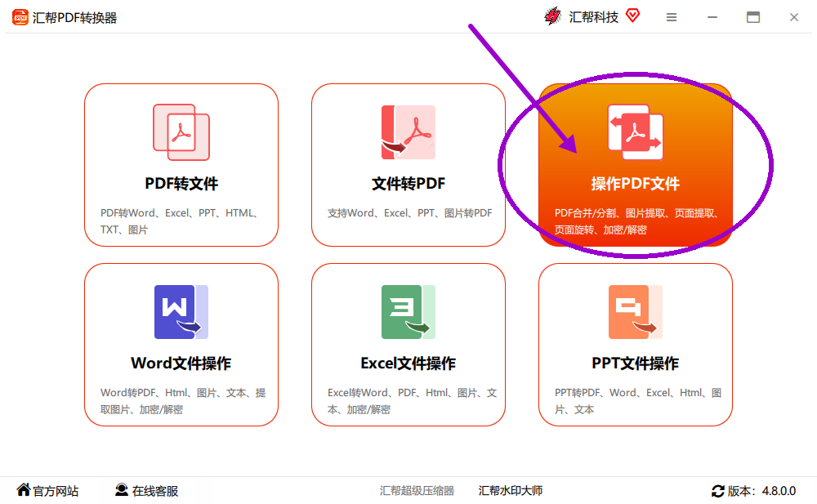
Task: Click the 操作PDF文件 title text
Action: (635, 184)
